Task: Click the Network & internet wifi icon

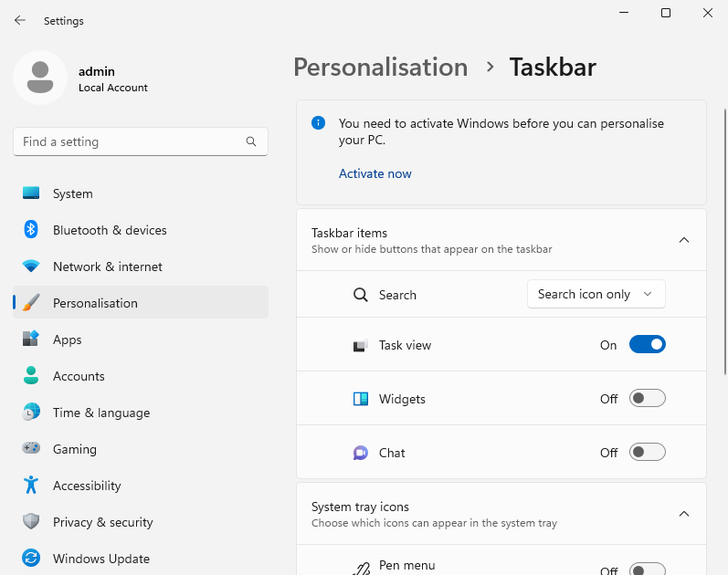Action: pyautogui.click(x=31, y=267)
